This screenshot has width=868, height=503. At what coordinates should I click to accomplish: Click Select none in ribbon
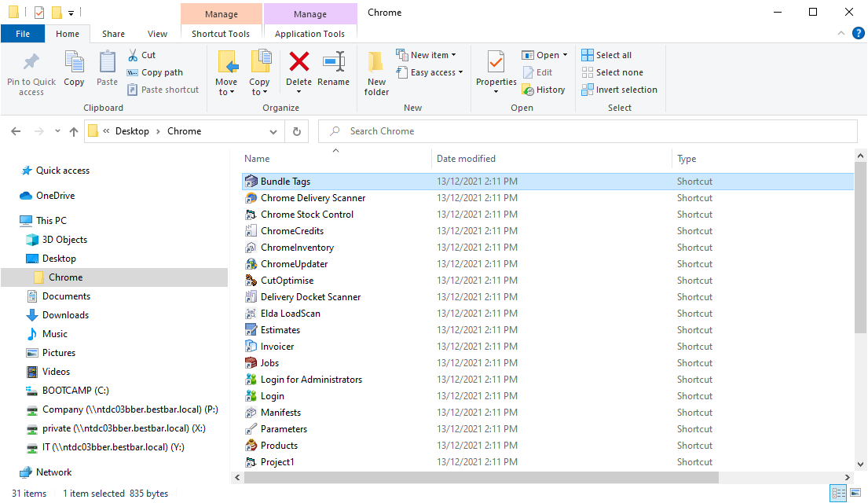(612, 72)
